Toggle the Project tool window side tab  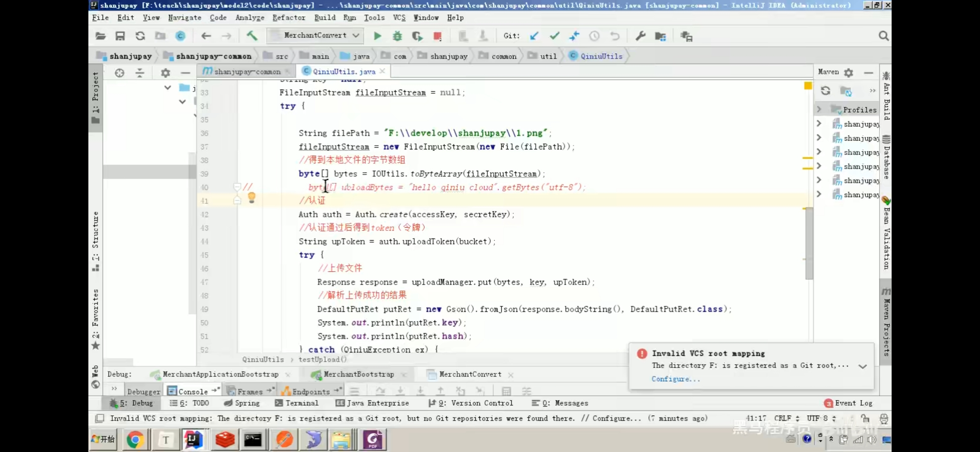95,97
